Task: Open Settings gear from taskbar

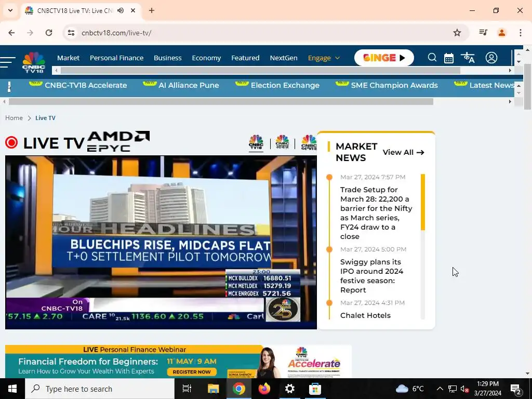Action: tap(290, 389)
